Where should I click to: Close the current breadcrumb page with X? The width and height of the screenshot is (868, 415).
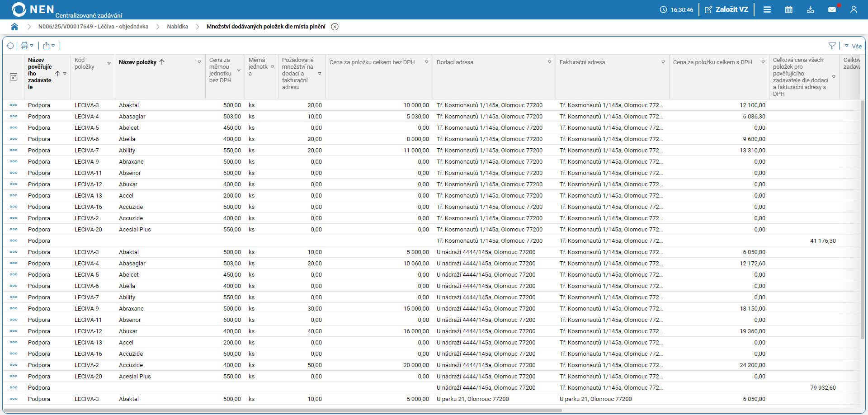[x=335, y=27]
